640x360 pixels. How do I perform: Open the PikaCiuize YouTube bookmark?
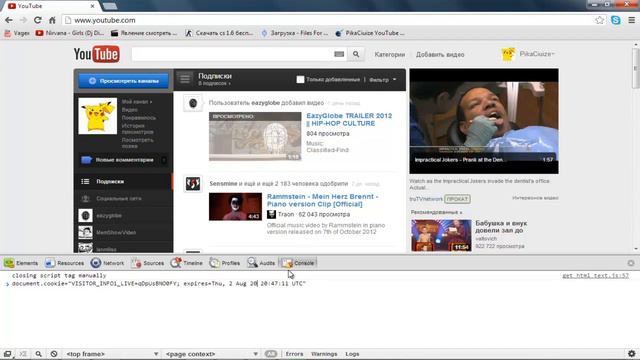pos(370,33)
